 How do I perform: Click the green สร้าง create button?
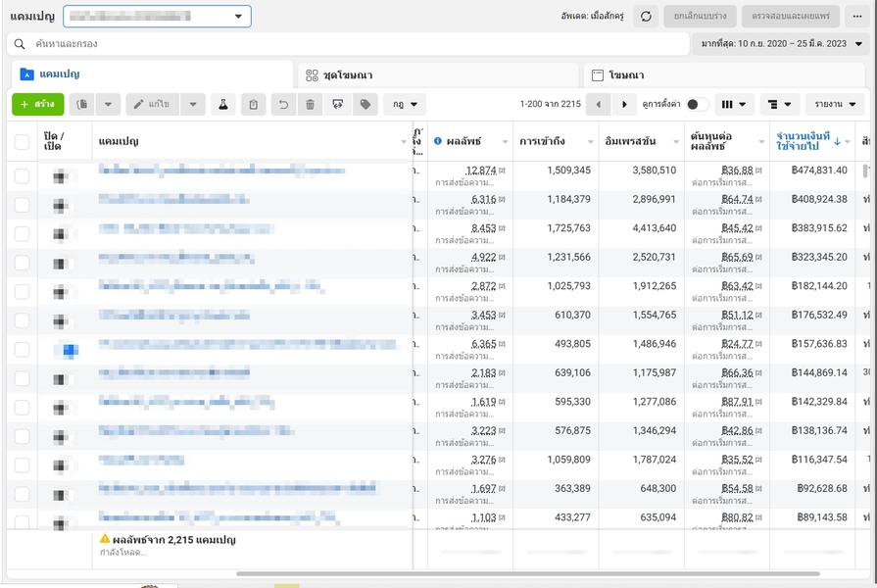[x=37, y=104]
